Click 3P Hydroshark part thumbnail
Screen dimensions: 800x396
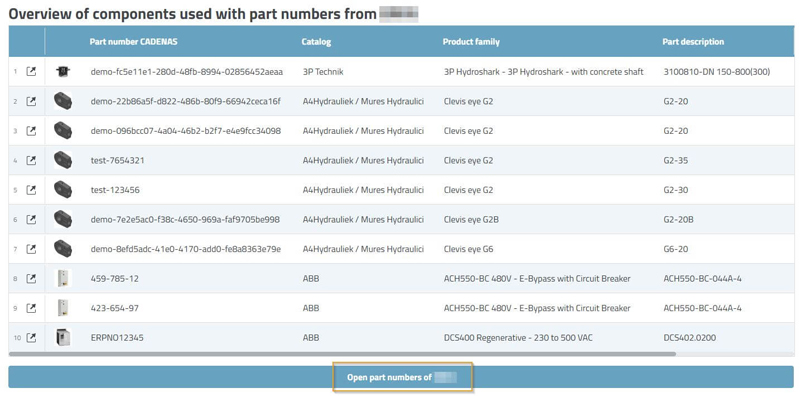[63, 72]
